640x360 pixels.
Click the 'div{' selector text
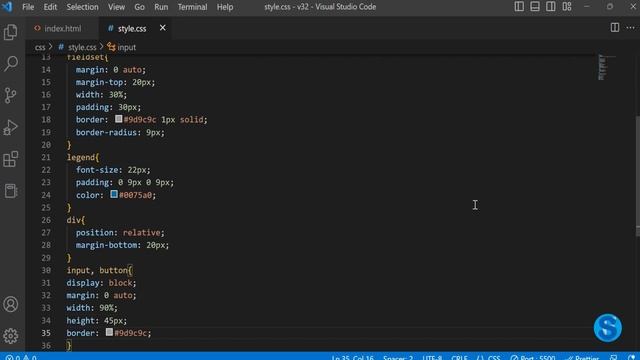click(x=76, y=220)
